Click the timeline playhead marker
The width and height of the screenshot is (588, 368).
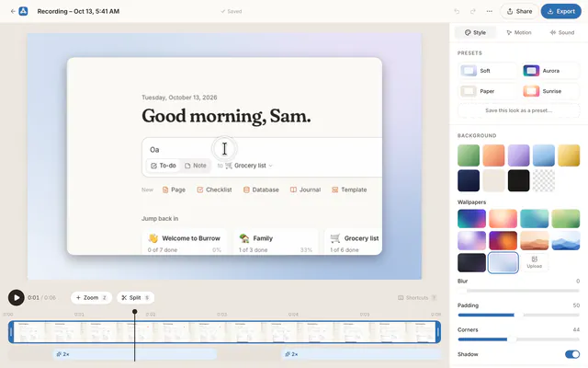(x=135, y=312)
